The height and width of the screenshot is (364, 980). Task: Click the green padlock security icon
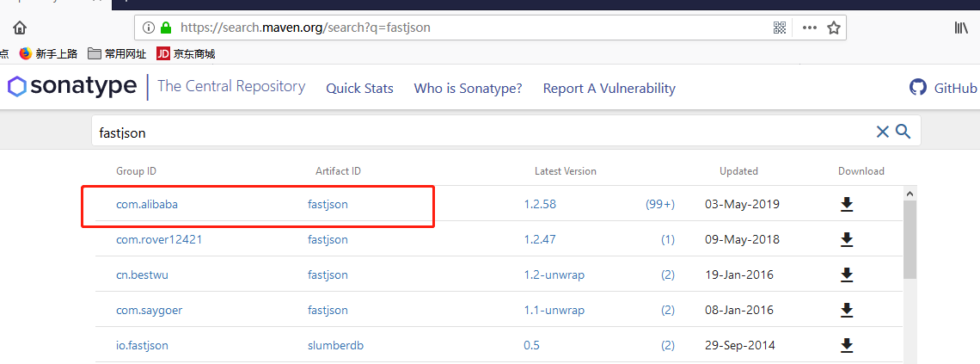[166, 28]
